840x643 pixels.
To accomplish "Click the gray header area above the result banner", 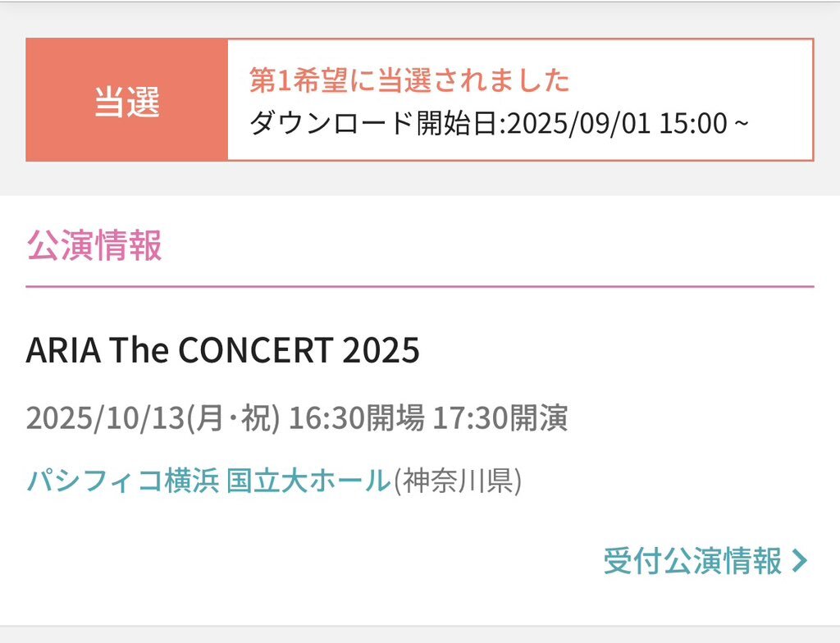I will [x=420, y=21].
